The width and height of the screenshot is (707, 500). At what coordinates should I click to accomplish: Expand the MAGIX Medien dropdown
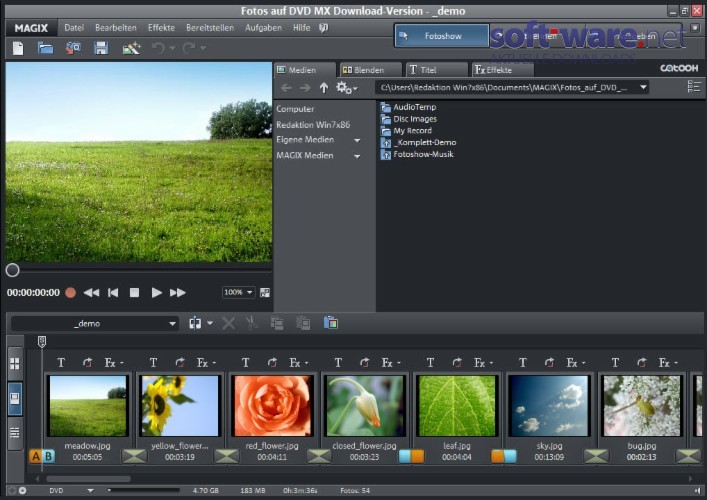357,156
